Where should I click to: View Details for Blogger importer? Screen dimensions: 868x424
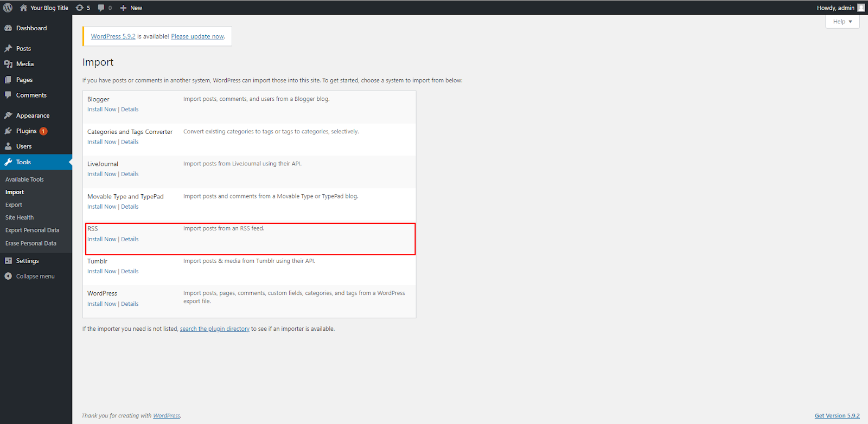(x=130, y=110)
